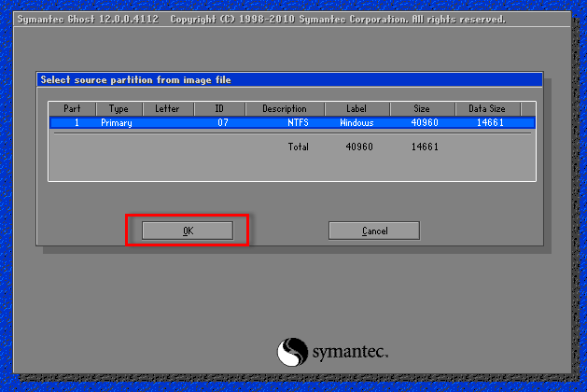The width and height of the screenshot is (587, 392).
Task: Select the Total row value 40960
Action: (359, 147)
